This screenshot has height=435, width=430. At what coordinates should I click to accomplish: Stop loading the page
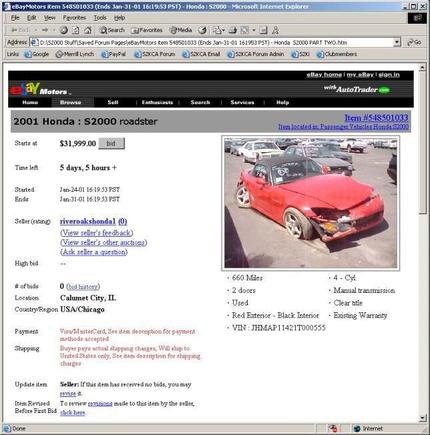click(x=64, y=30)
